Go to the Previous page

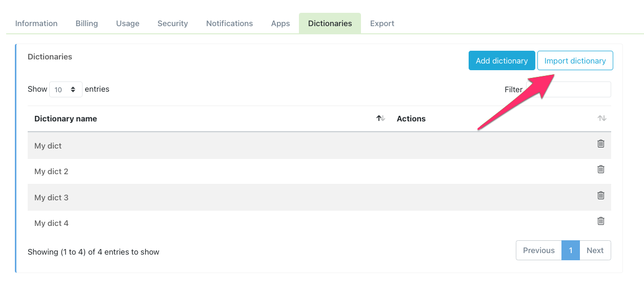pyautogui.click(x=538, y=251)
